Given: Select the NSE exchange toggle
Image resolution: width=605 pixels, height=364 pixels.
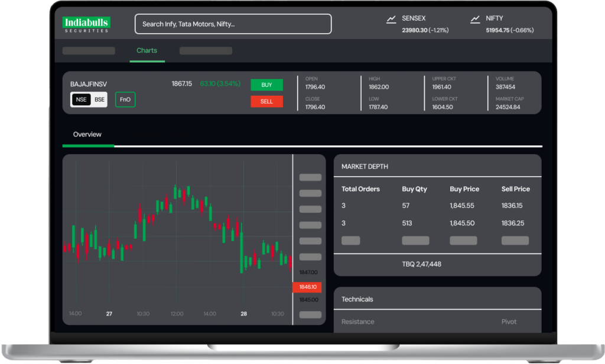Looking at the screenshot, I should tap(81, 100).
